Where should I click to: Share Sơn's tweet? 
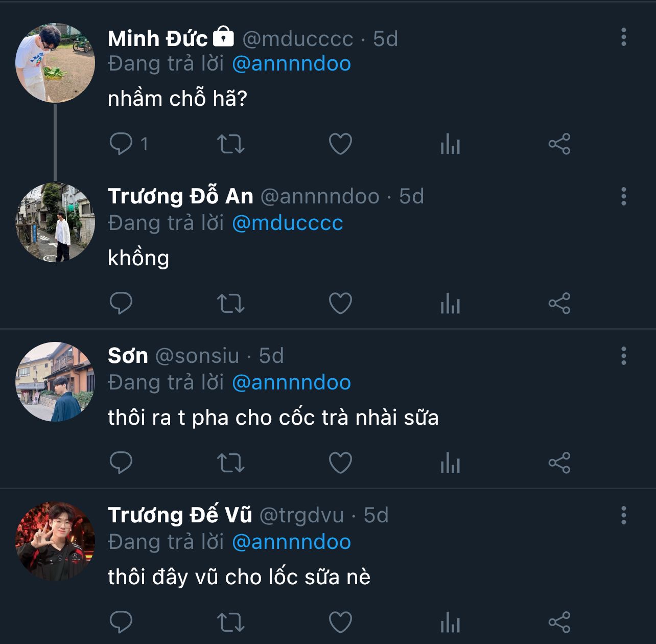point(559,463)
